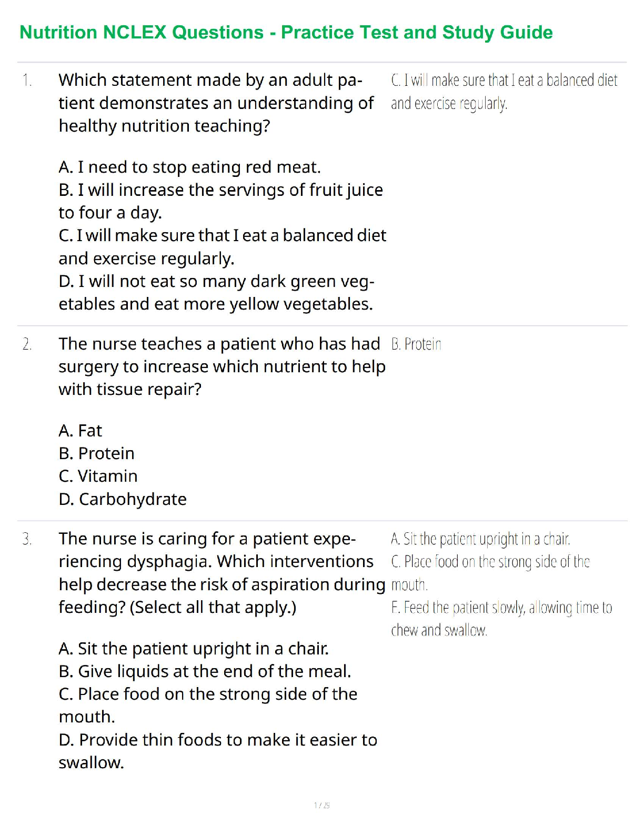644x834 pixels.
Task: Select option 'A. I need to stop eating red meat'
Action: coord(189,167)
